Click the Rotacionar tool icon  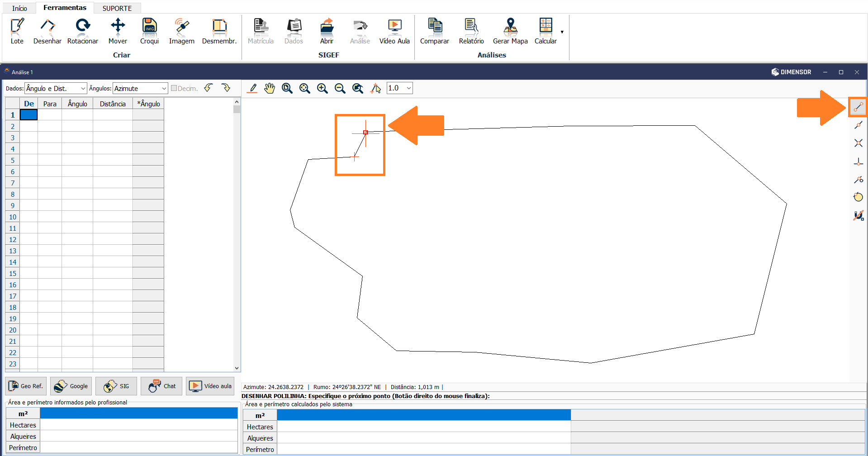[x=82, y=31]
